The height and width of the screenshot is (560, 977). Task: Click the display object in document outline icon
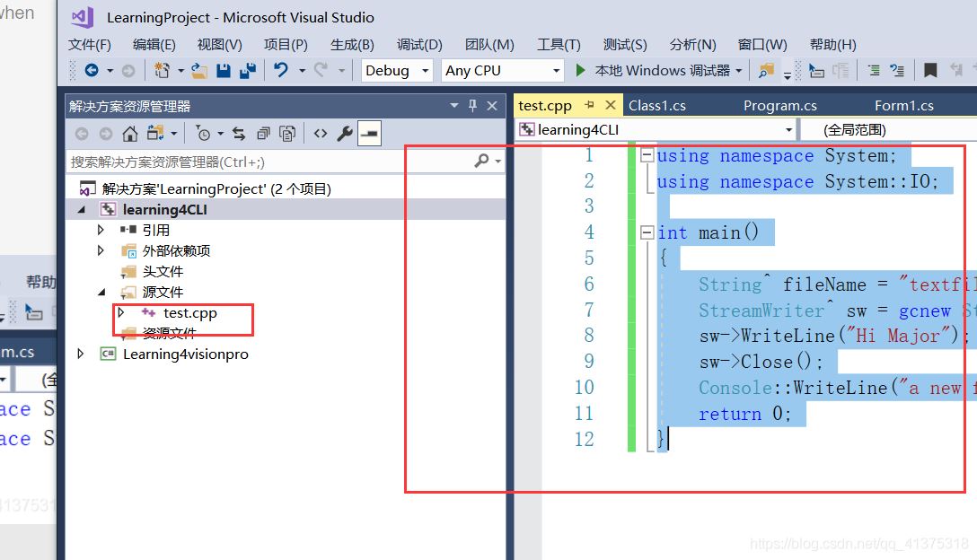click(x=816, y=70)
